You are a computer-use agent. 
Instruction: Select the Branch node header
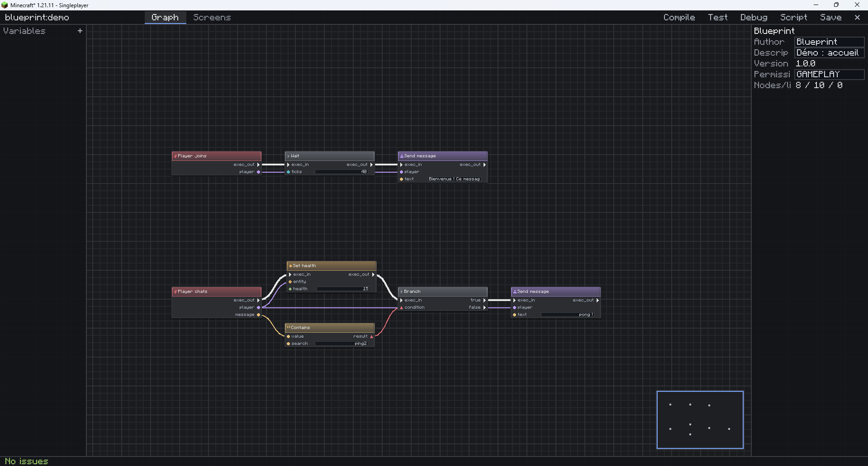click(x=443, y=292)
